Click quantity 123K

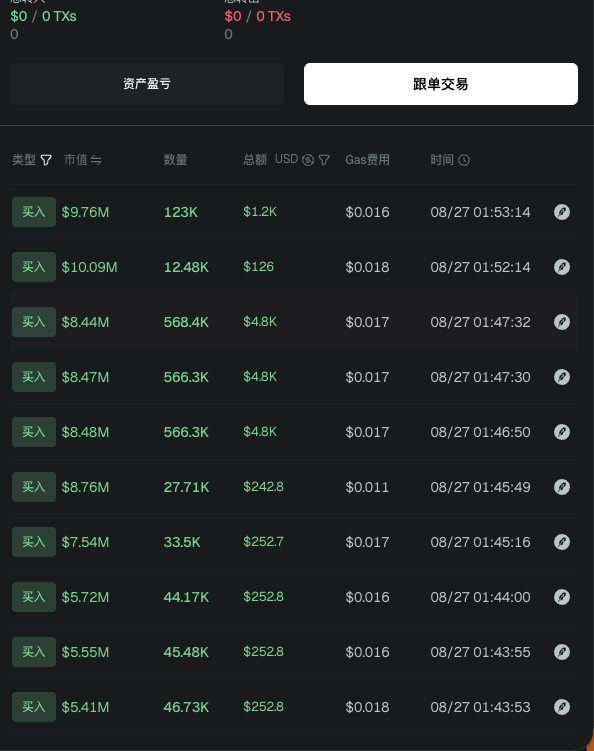181,212
